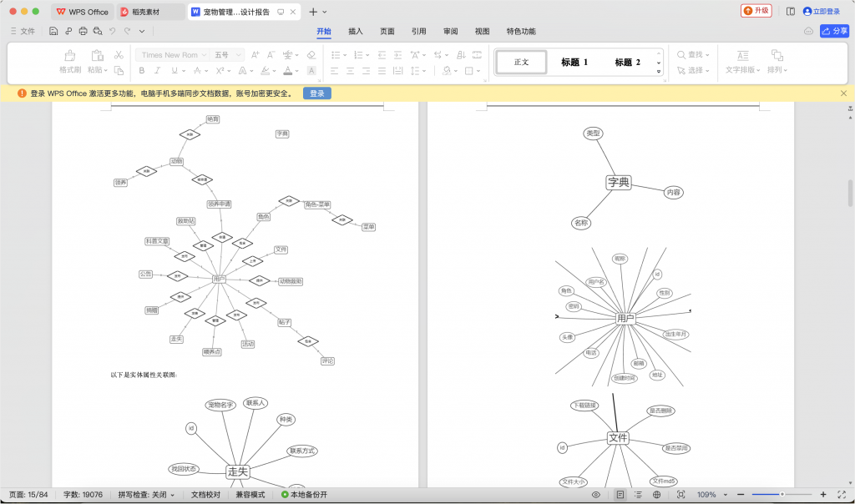855x504 pixels.
Task: Select the 格式刷 format painter tool
Action: click(x=70, y=61)
